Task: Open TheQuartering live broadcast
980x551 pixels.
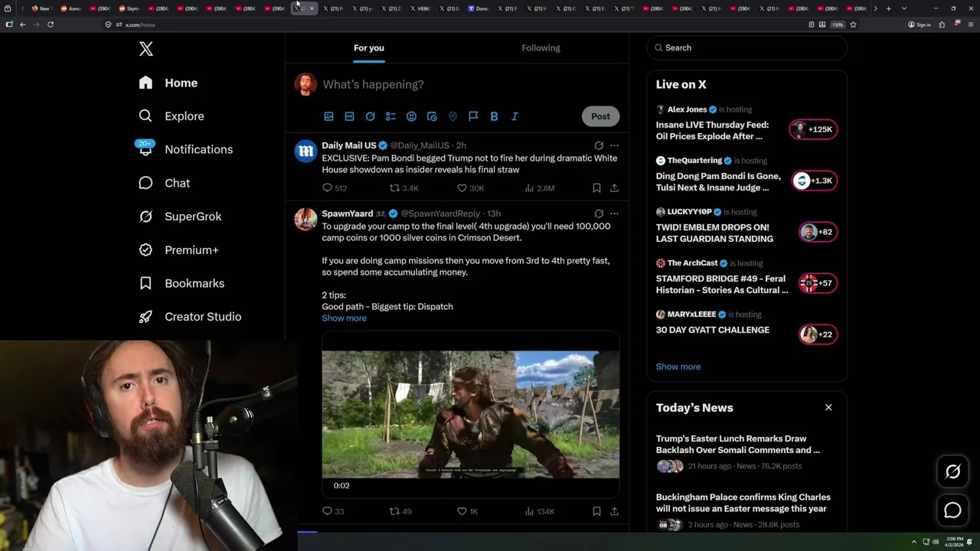Action: click(x=746, y=174)
